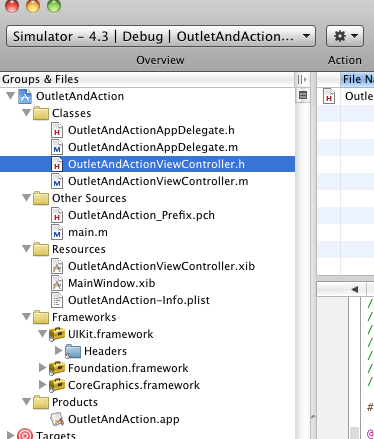This screenshot has width=374, height=439.
Task: Click the OutletAndActionAppDelegate.h header file icon
Action: coord(57,130)
